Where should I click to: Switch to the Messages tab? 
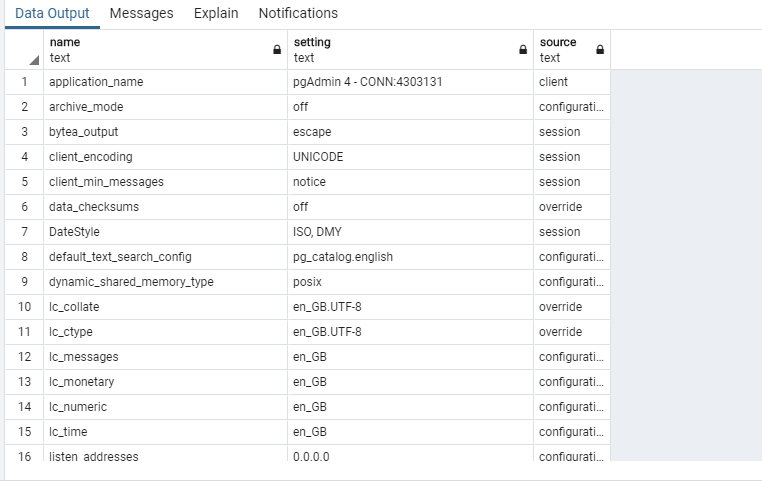(x=141, y=14)
